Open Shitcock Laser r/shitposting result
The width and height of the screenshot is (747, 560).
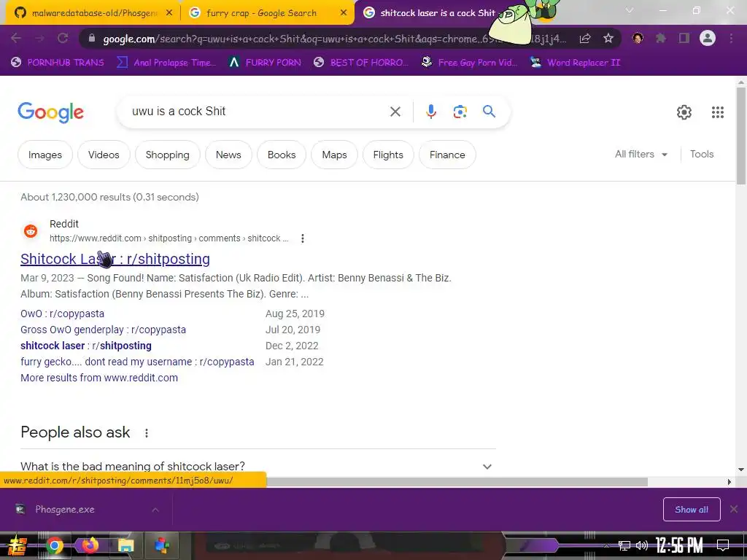coord(115,259)
